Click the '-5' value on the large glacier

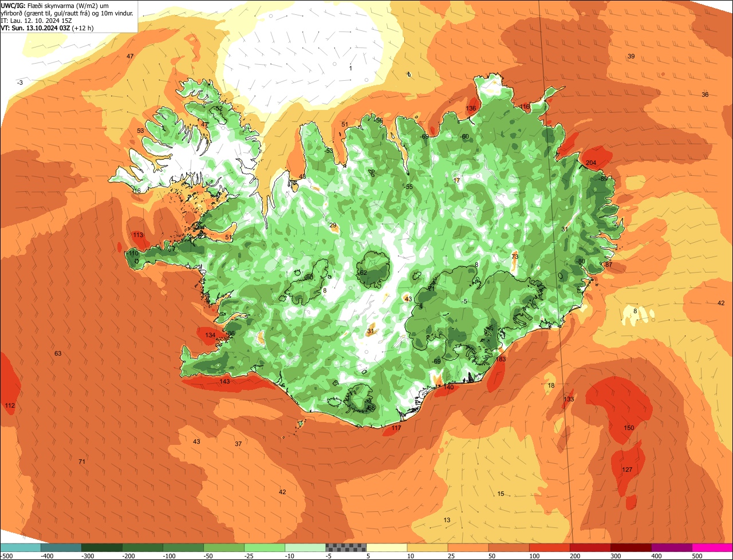coord(464,301)
